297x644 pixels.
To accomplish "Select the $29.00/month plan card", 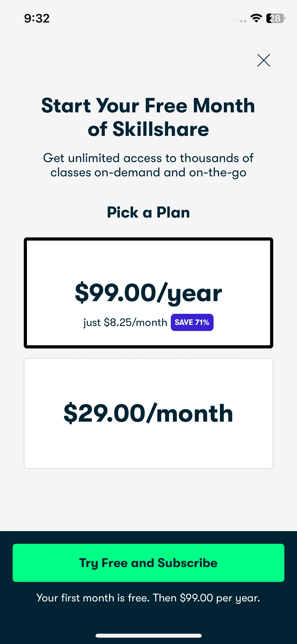I will pyautogui.click(x=148, y=413).
